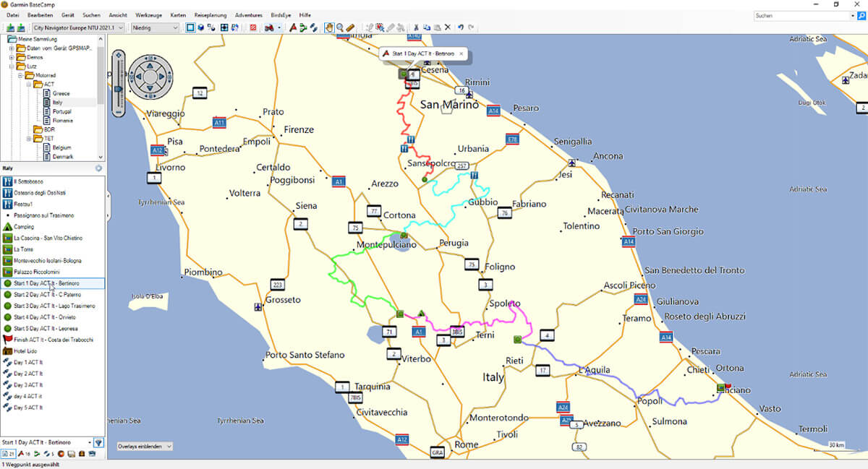Open the City Navigator Europe map dropdown

pos(78,27)
